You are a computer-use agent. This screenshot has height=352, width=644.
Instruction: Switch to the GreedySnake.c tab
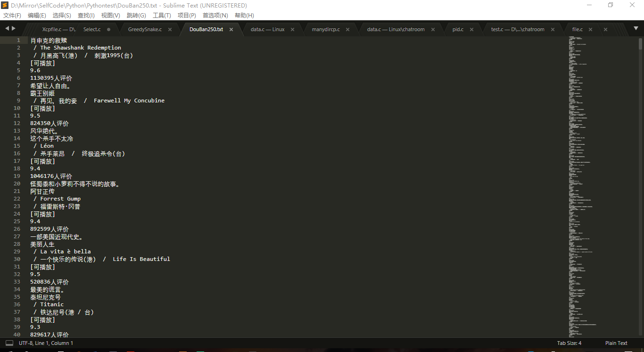tap(145, 29)
